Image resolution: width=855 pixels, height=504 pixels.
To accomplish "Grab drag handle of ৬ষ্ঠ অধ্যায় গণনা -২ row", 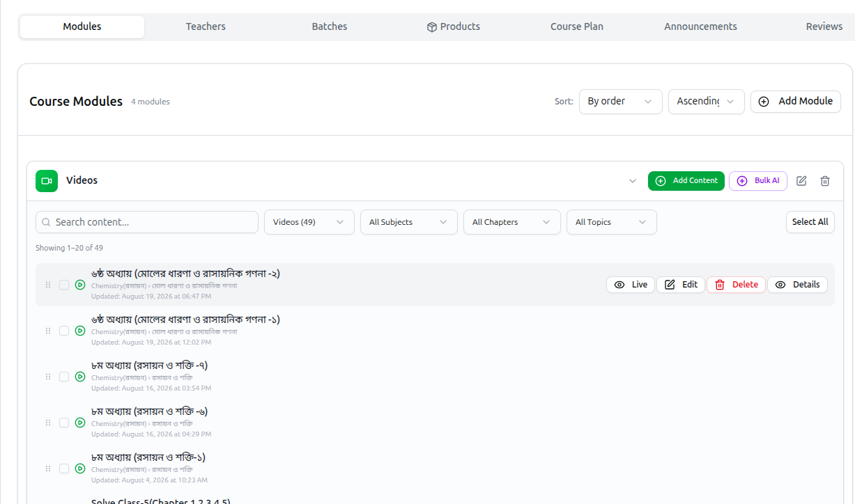I will point(48,285).
